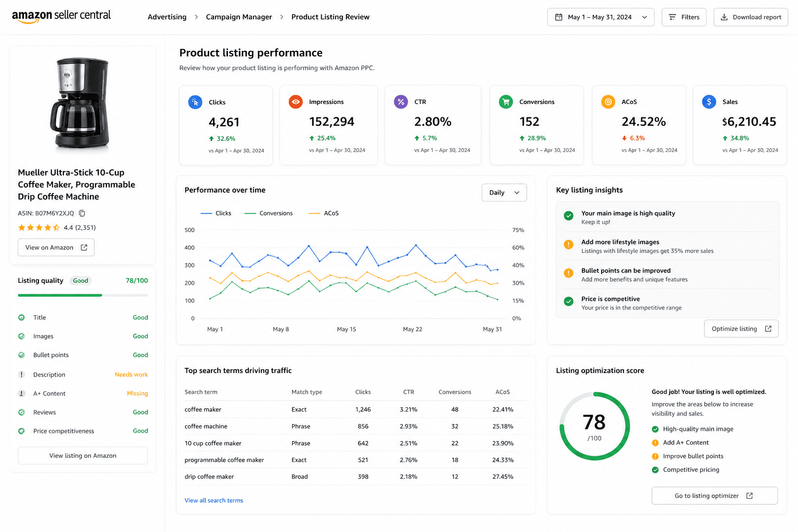This screenshot has height=532, width=798.
Task: Click the alert icon next to Description
Action: coord(22,375)
